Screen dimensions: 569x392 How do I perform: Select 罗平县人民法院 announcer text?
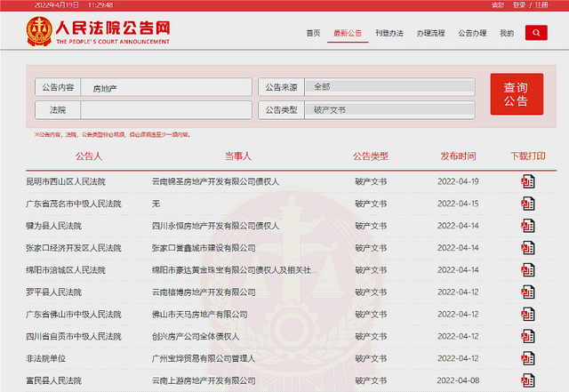(53, 292)
